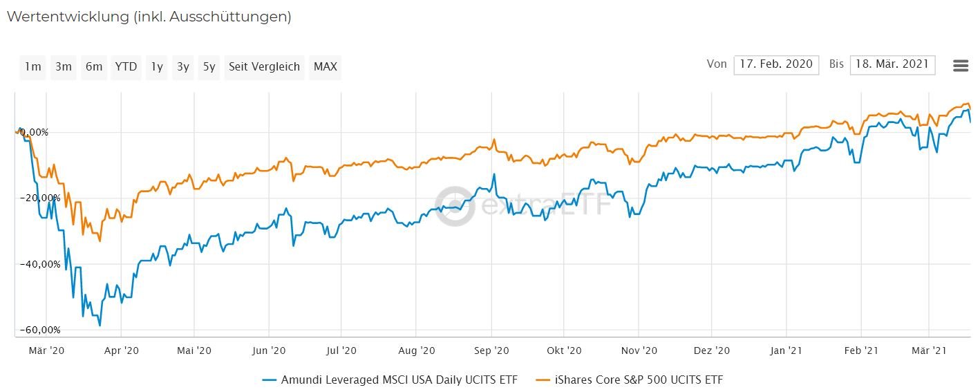Switch chart to 6m range
The height and width of the screenshot is (392, 980).
94,67
